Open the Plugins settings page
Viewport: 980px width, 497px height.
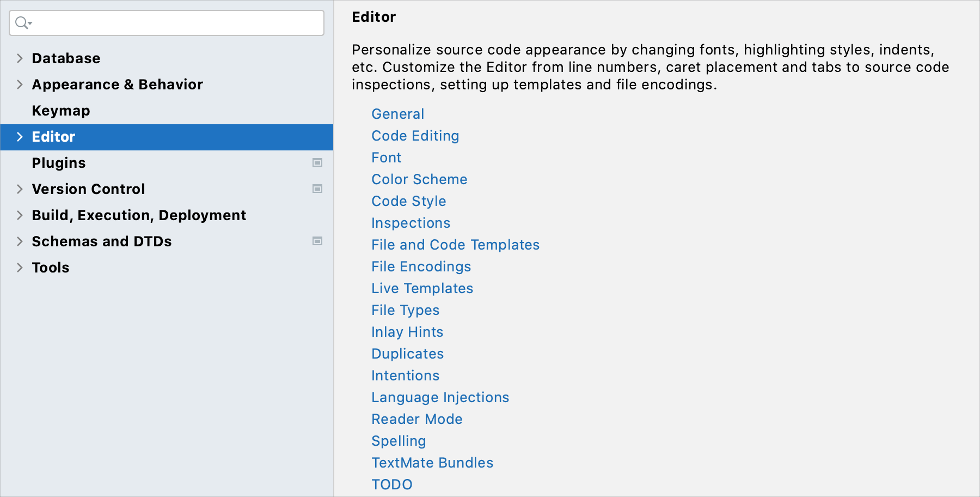(58, 162)
